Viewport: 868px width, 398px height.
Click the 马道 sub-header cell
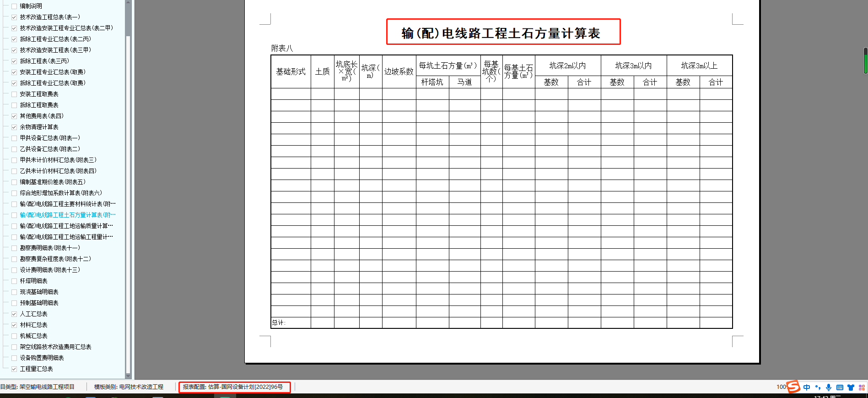pyautogui.click(x=464, y=82)
